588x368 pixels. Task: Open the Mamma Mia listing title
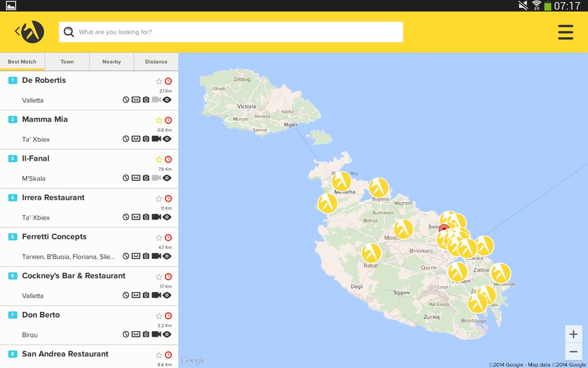point(45,119)
